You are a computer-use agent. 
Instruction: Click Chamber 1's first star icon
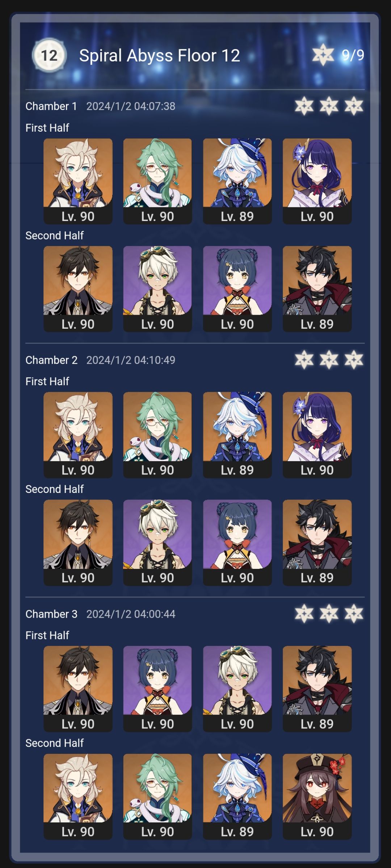(x=304, y=106)
